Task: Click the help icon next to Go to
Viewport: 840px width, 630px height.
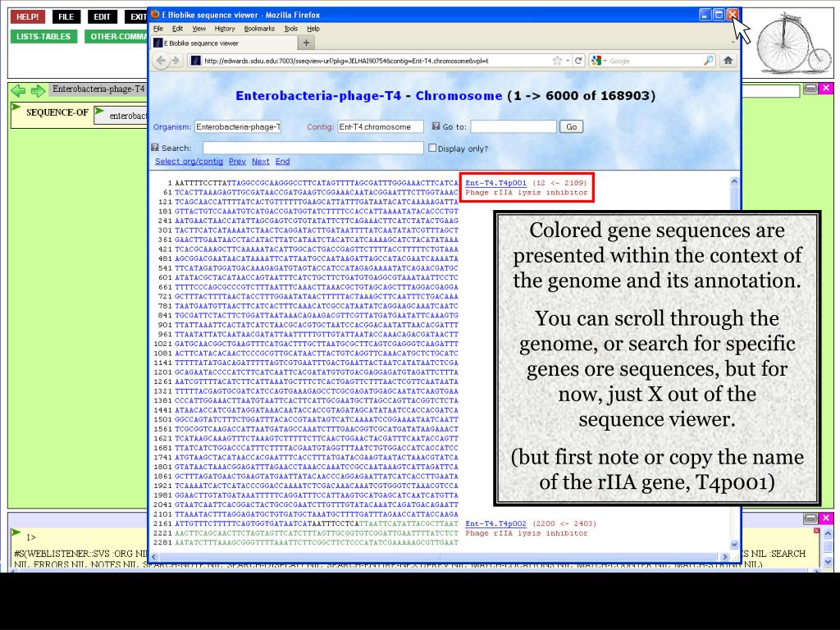Action: pos(436,126)
